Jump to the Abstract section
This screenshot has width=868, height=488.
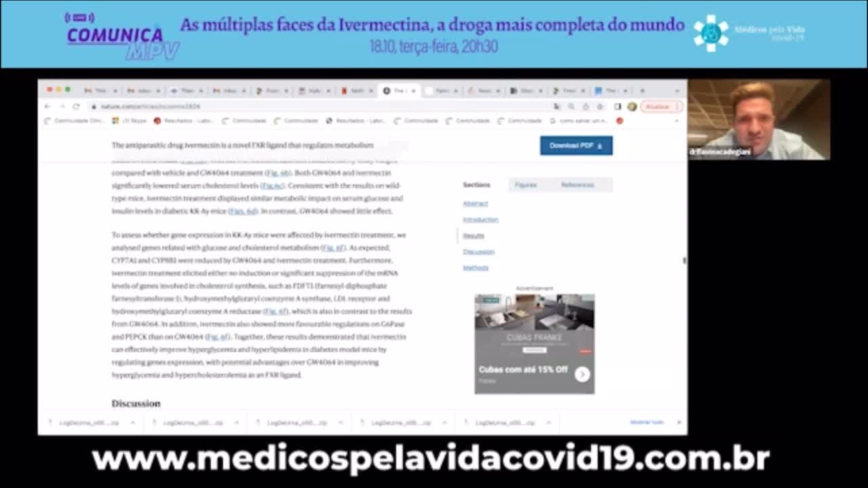click(475, 203)
